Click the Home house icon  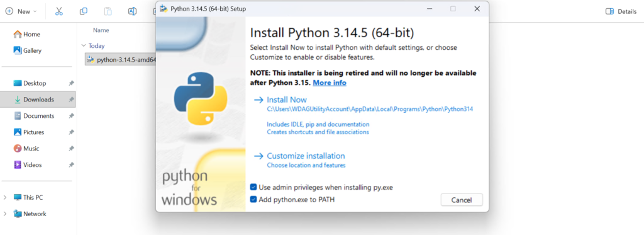click(17, 34)
